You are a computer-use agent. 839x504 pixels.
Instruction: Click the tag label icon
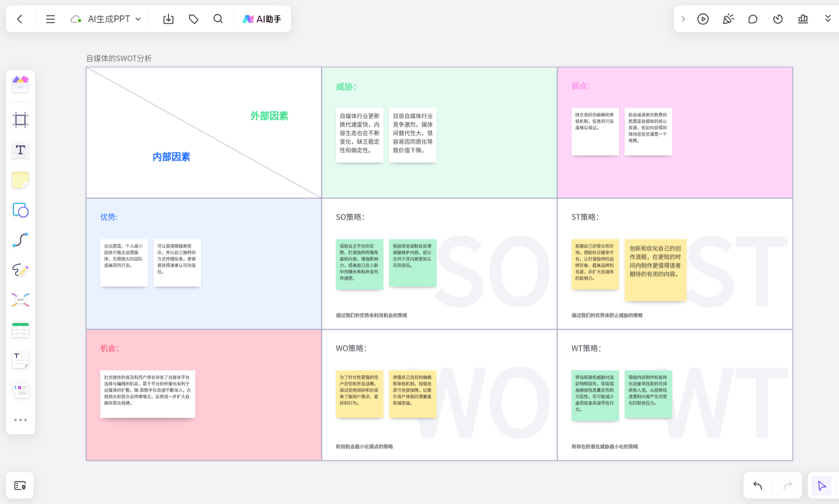point(193,19)
